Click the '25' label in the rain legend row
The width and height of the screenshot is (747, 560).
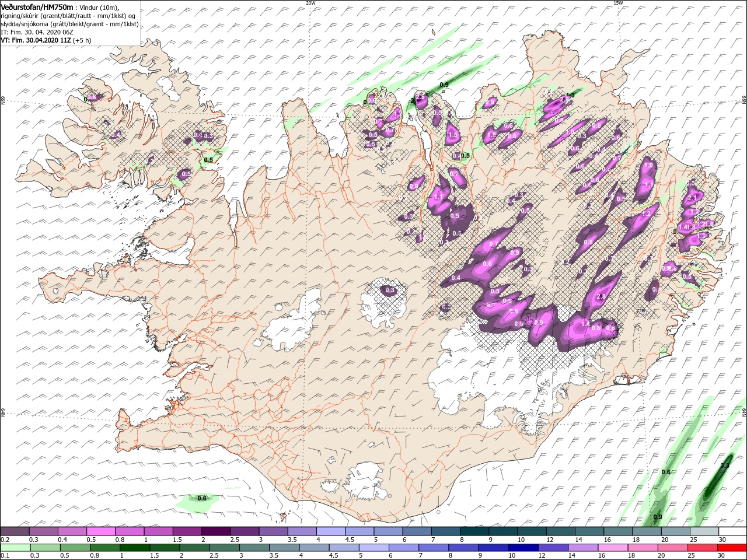click(x=692, y=556)
